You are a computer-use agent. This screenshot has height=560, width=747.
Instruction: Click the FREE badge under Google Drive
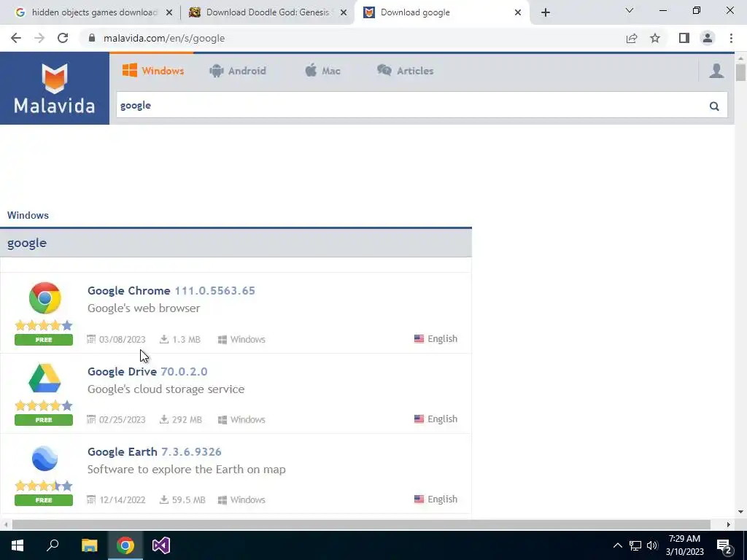coord(44,419)
